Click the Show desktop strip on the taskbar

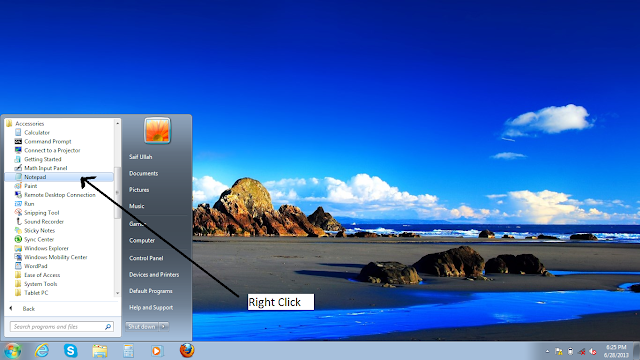pyautogui.click(x=636, y=351)
